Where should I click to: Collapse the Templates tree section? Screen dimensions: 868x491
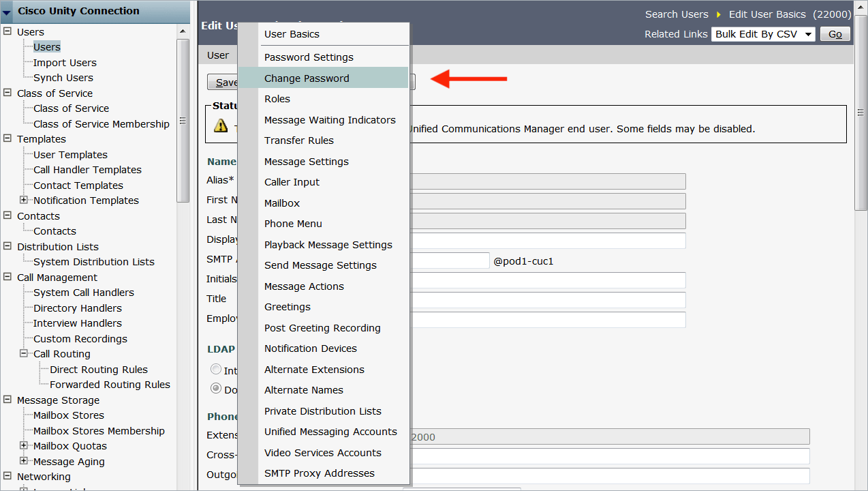[x=7, y=138]
